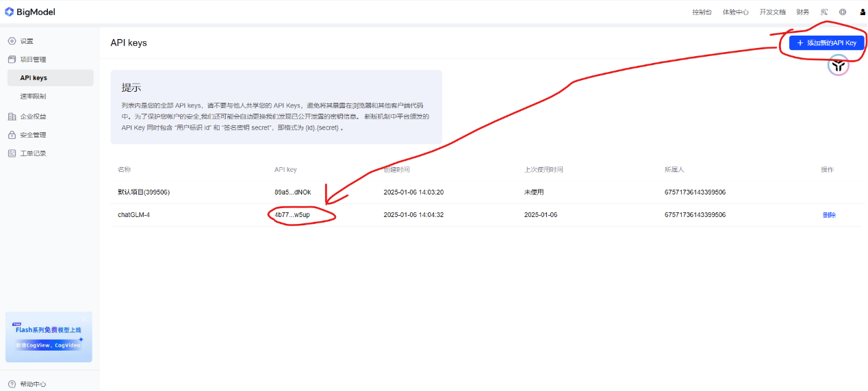Click the 添加新的API Key button
The image size is (868, 391).
coord(826,42)
